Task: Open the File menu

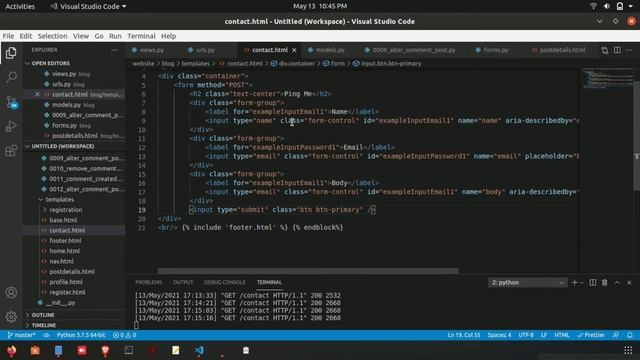Action: [8, 36]
